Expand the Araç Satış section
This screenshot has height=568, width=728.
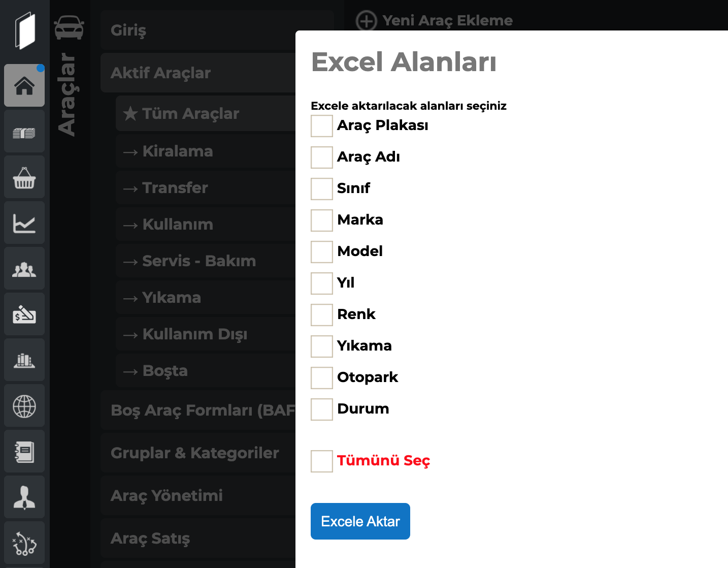click(198, 538)
